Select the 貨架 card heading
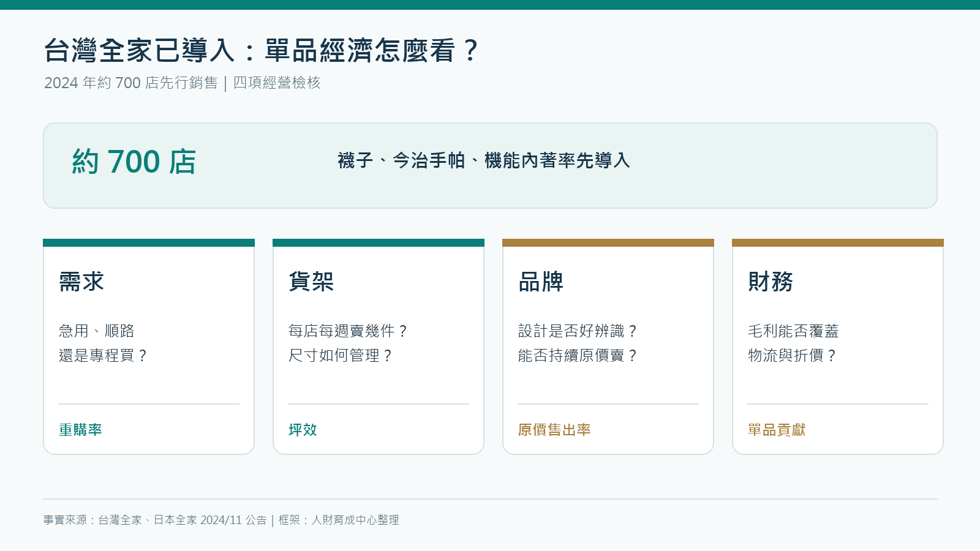This screenshot has height=551, width=980. [x=311, y=282]
